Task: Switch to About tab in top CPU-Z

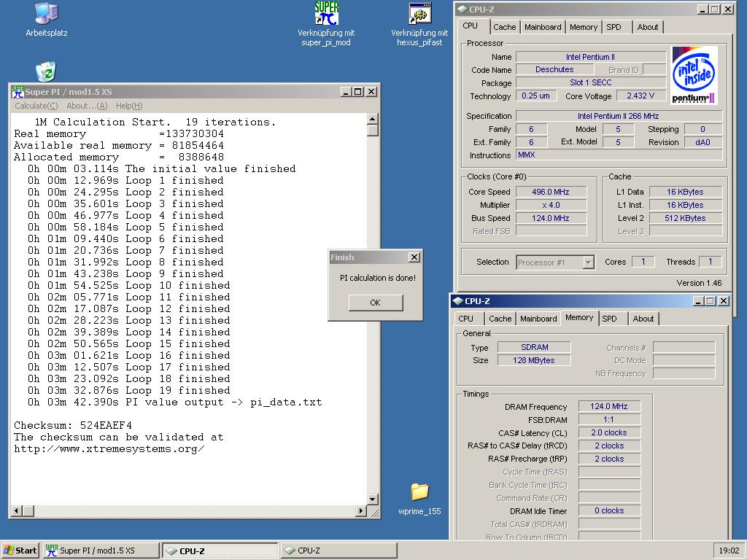Action: pyautogui.click(x=648, y=27)
